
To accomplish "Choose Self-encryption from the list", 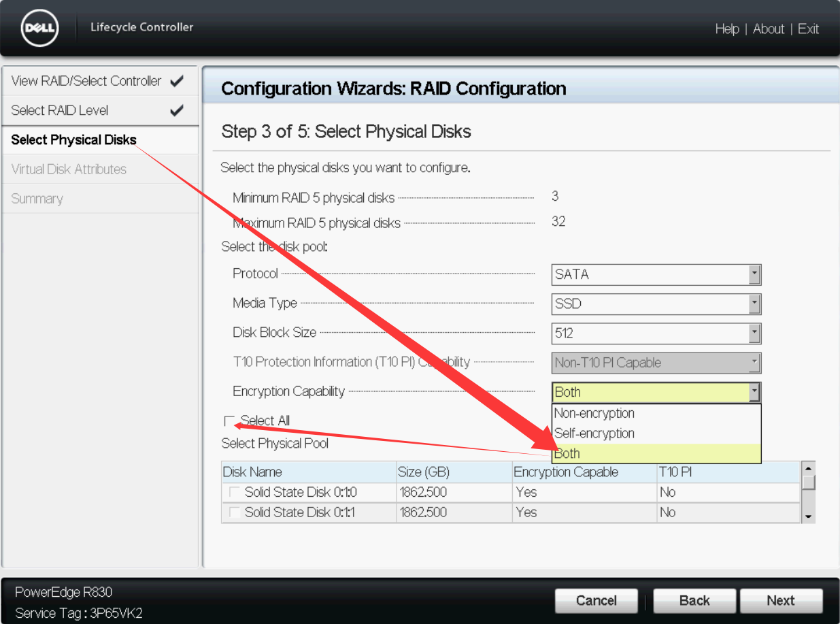I will point(594,433).
